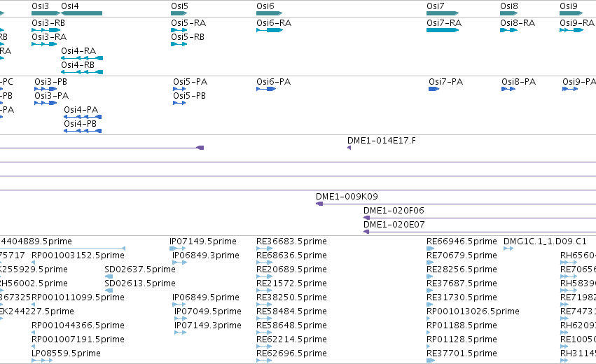The height and width of the screenshot is (364, 596).
Task: Click the IP06849.3prime EST
Action: (179, 262)
